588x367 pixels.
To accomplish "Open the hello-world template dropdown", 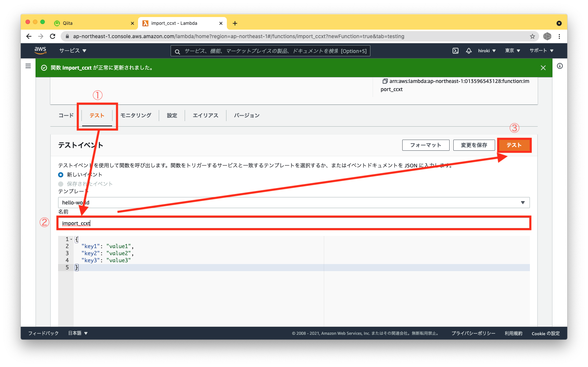I will pyautogui.click(x=294, y=203).
